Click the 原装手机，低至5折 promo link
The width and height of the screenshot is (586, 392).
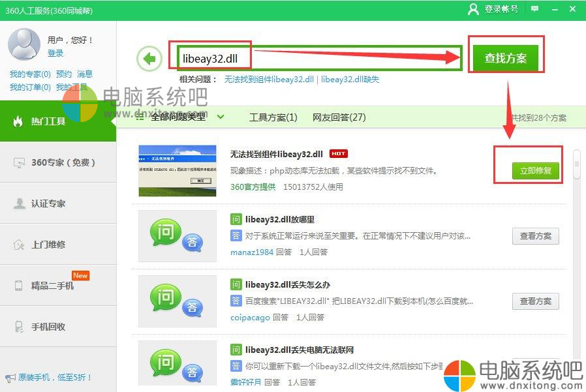55,378
